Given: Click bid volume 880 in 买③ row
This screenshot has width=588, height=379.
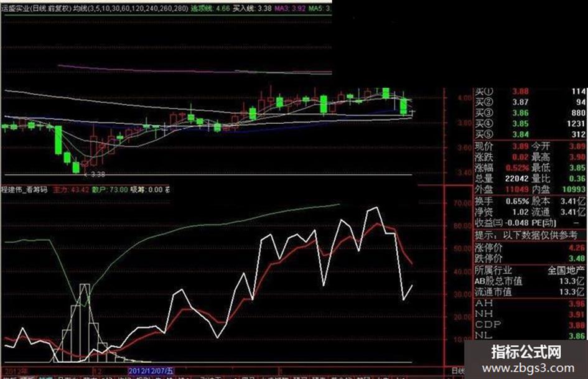Looking at the screenshot, I should coord(579,113).
